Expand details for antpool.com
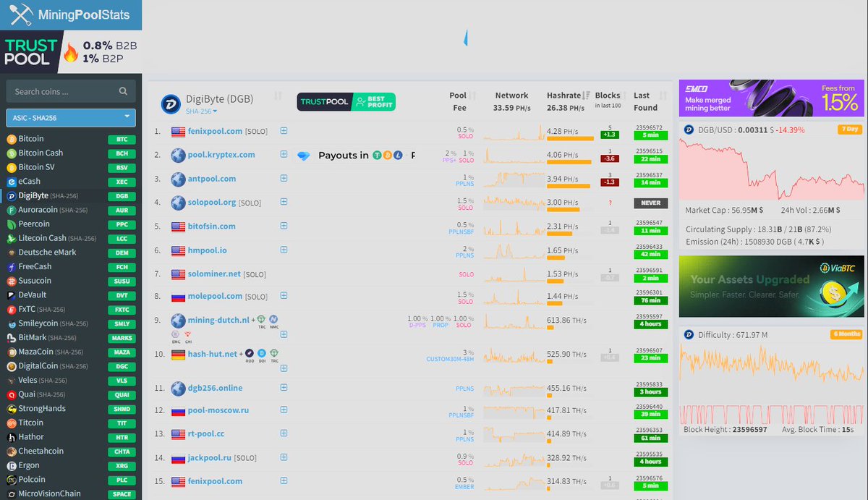Screen dimensions: 868x500 click(284, 178)
